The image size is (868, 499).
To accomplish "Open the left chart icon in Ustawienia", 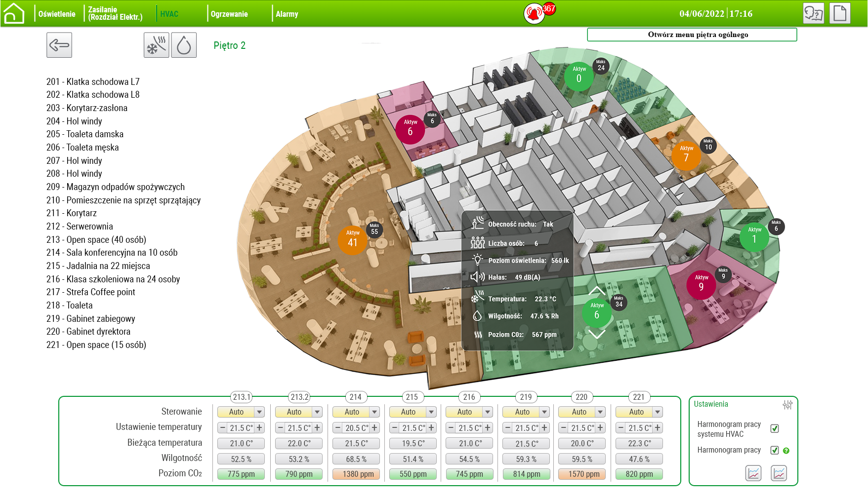I will coord(753,473).
